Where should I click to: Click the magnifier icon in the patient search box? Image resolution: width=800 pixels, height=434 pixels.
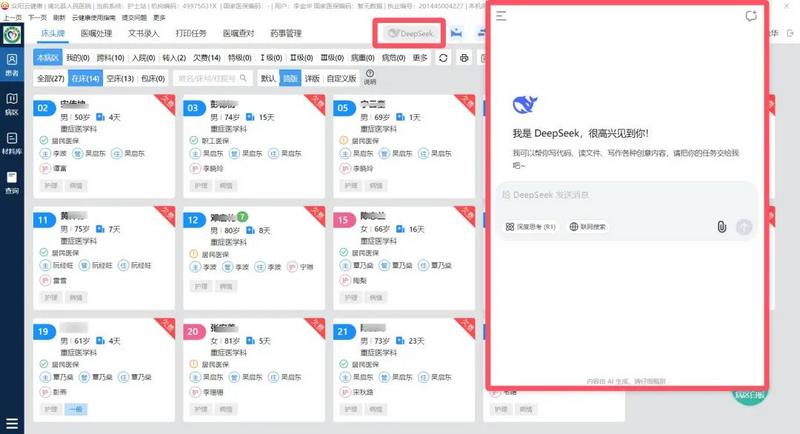pyautogui.click(x=243, y=78)
